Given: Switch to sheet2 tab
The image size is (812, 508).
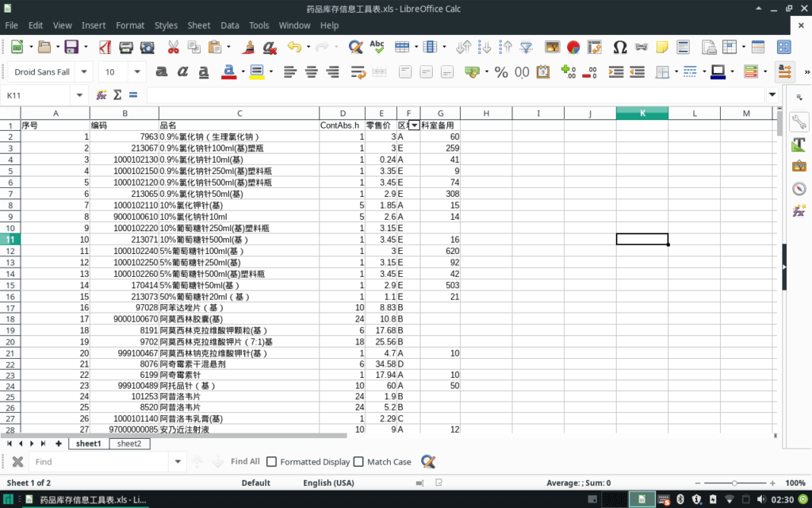Looking at the screenshot, I should point(129,444).
